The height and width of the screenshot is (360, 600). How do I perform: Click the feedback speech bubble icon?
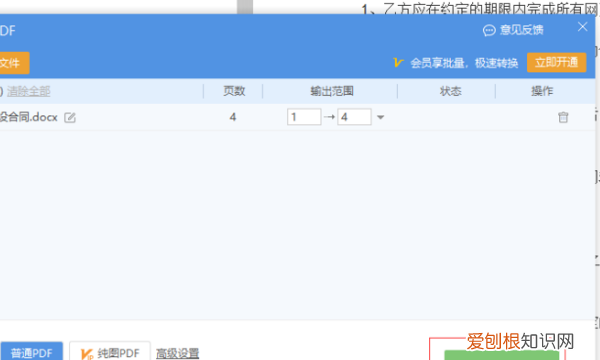pyautogui.click(x=489, y=30)
